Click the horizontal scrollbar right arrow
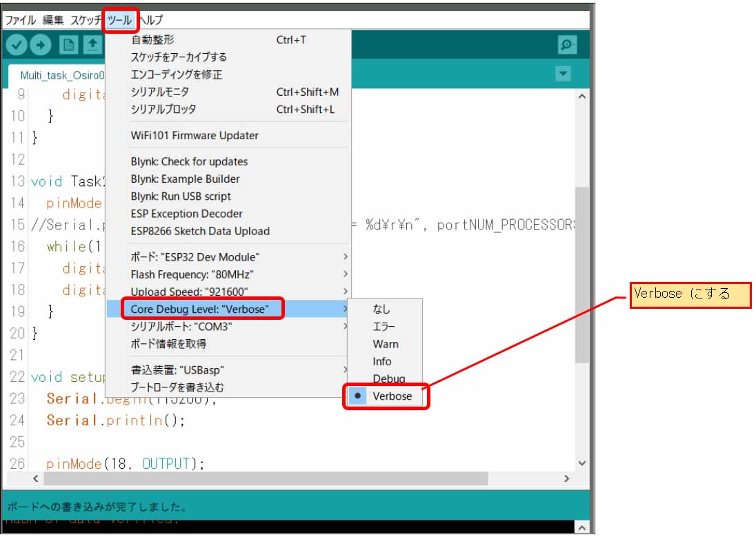This screenshot has height=537, width=756. click(x=567, y=478)
